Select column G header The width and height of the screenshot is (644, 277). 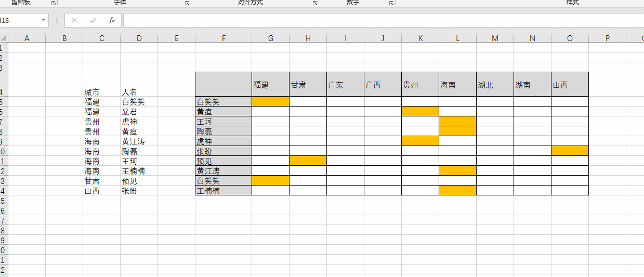point(270,38)
